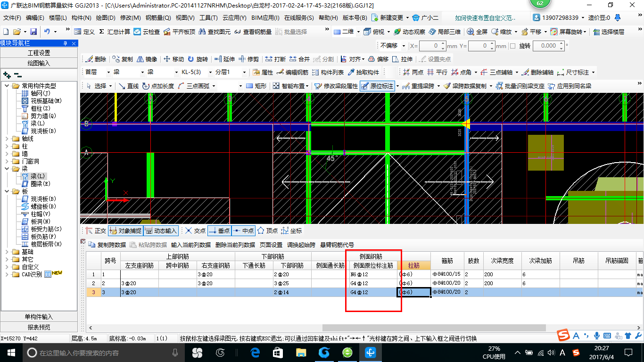Viewport: 644px width, 362px height.
Task: Activate 两点 two-point auxiliary axis
Action: (413, 72)
